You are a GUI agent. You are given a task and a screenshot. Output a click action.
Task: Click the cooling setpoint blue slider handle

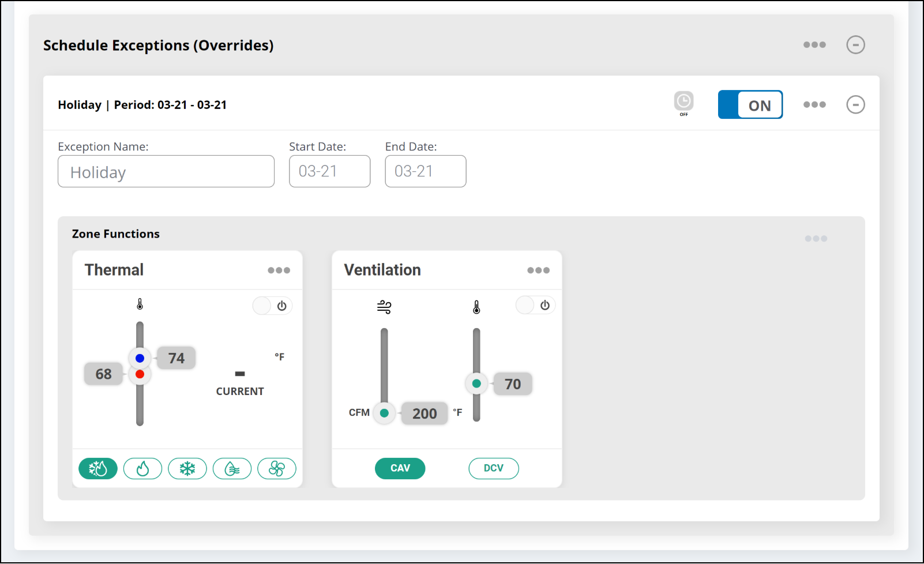[140, 358]
